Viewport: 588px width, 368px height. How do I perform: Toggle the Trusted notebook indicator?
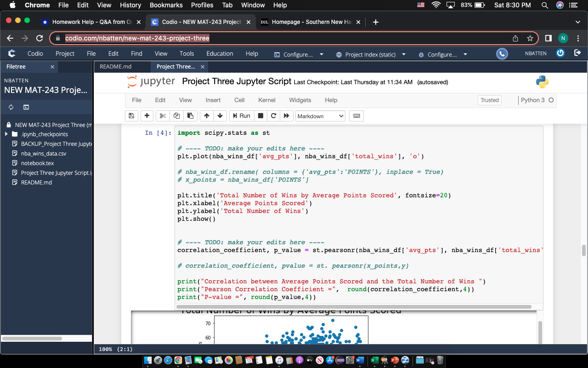coord(490,100)
